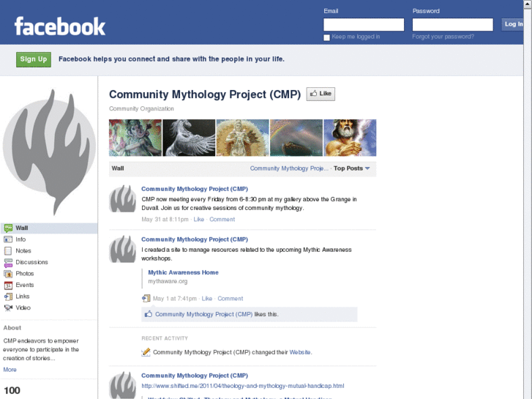Click the thumbs-up icon in the likes bar
Image resolution: width=532 pixels, height=399 pixels.
point(149,314)
